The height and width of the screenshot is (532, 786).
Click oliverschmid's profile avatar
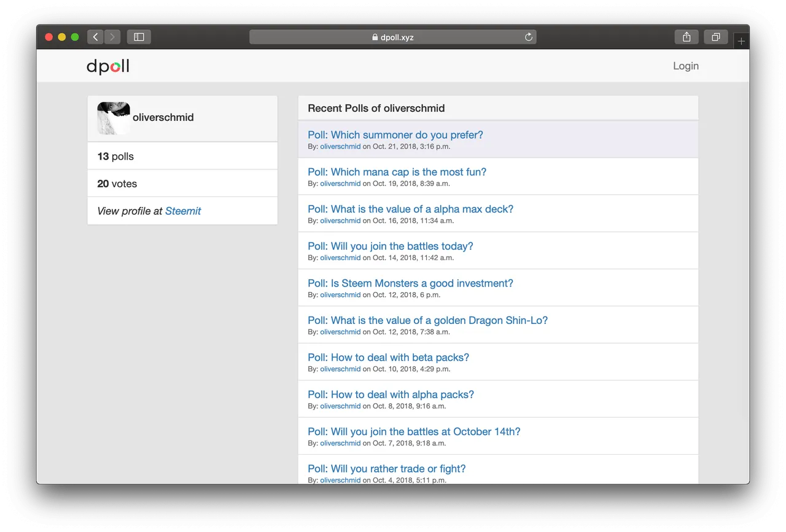(114, 118)
